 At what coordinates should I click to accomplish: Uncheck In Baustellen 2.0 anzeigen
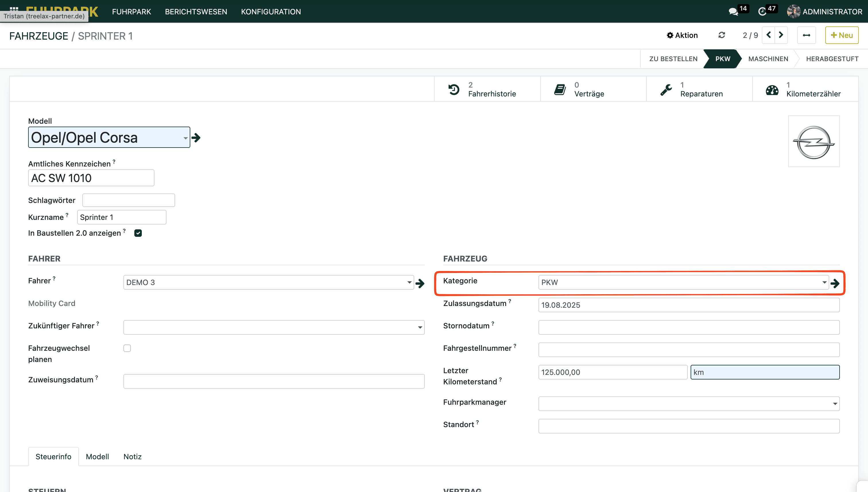point(138,233)
